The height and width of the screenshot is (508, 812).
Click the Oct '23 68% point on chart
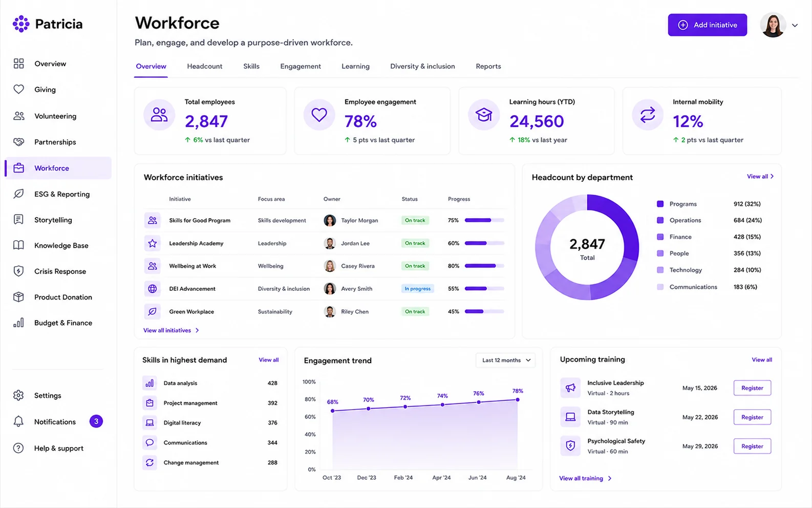point(333,411)
